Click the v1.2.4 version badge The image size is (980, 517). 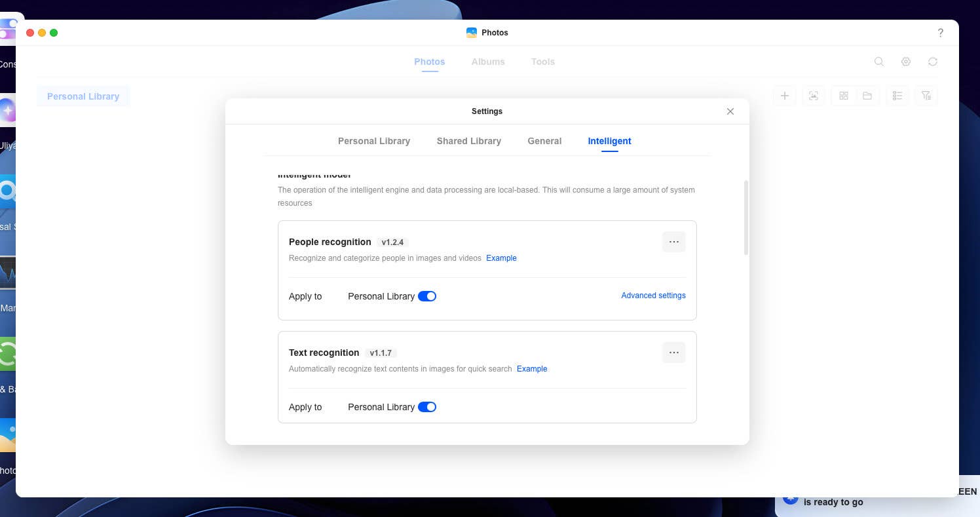392,242
